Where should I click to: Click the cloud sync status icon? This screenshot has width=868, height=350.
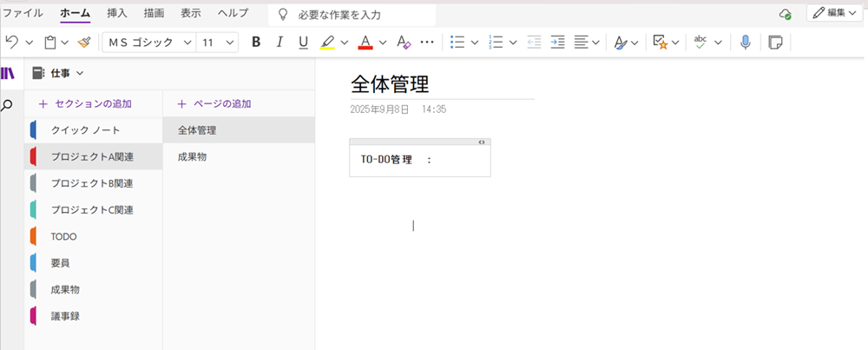785,15
